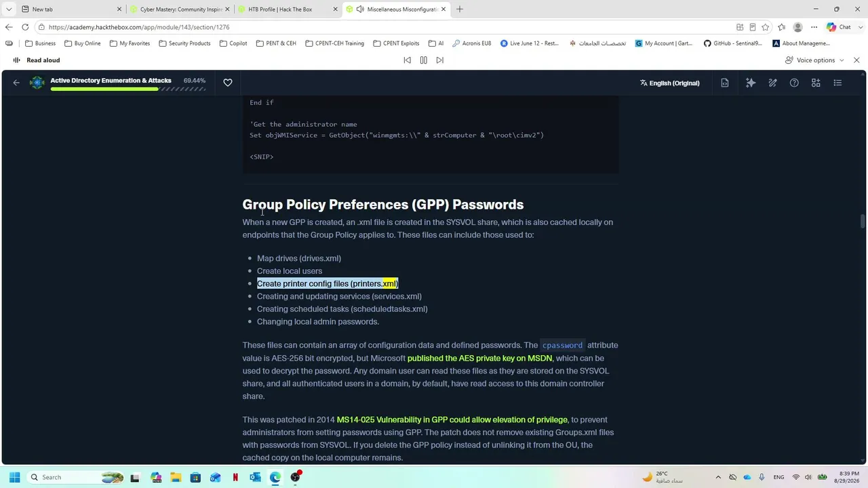The image size is (868, 488).
Task: Open the notes pencil icon in module toolbar
Action: 772,83
